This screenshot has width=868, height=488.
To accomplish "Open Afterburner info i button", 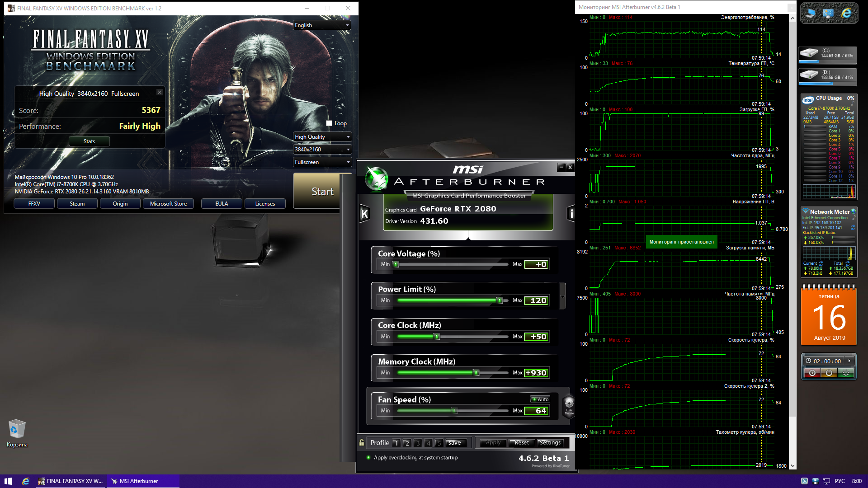I will 571,214.
